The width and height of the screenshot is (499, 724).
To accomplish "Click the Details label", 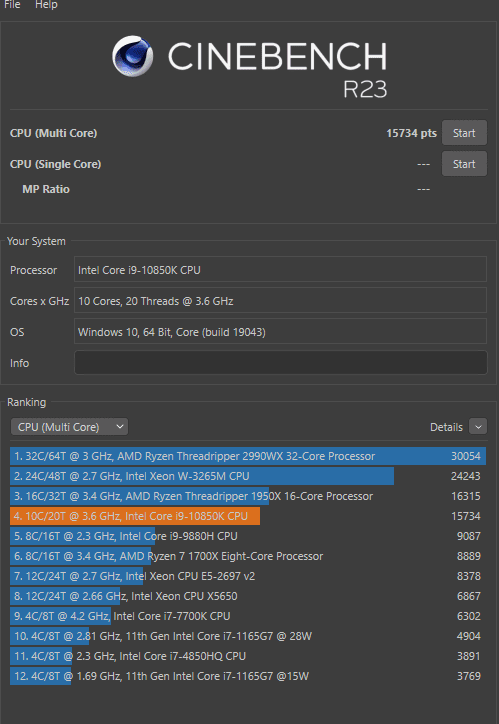I will click(446, 427).
